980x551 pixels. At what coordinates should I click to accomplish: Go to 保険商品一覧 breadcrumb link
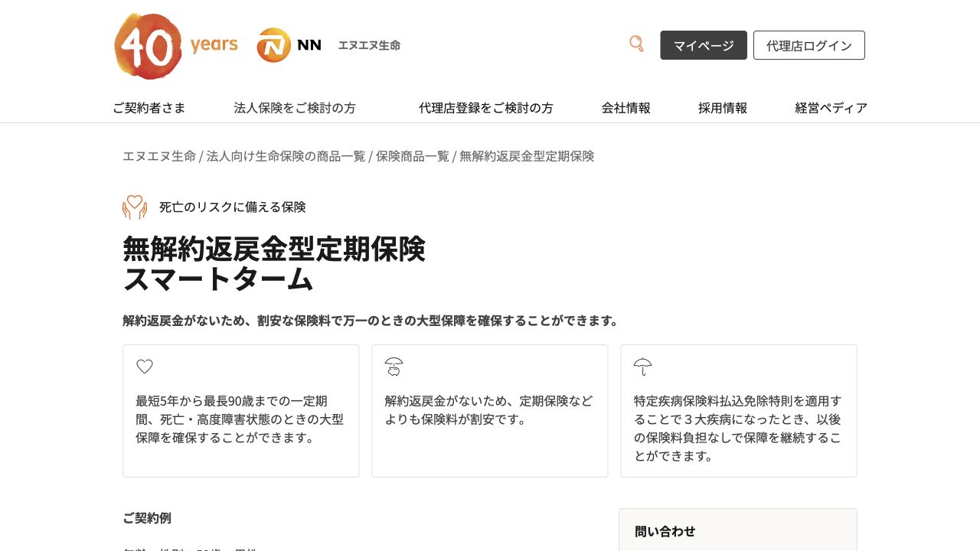(413, 156)
